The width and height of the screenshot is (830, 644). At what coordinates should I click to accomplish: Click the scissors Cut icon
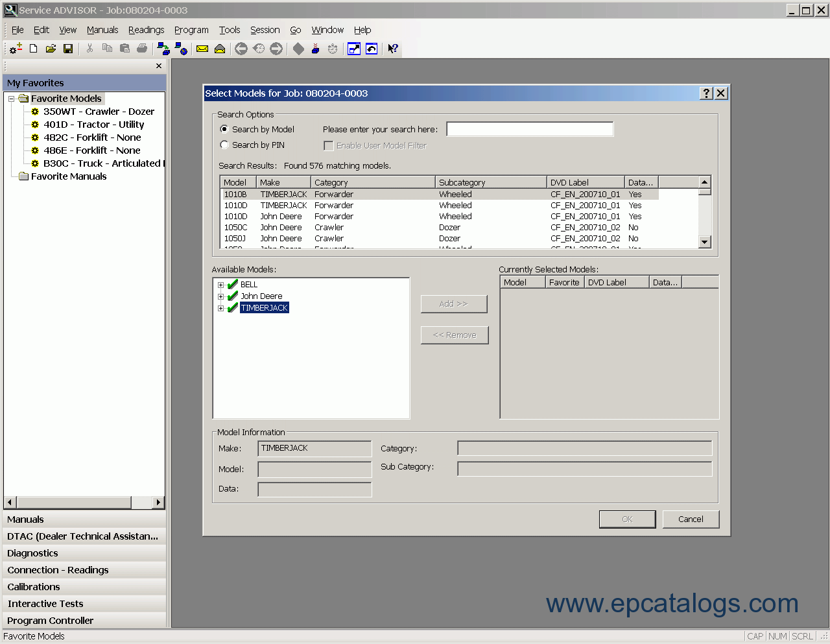coord(89,49)
